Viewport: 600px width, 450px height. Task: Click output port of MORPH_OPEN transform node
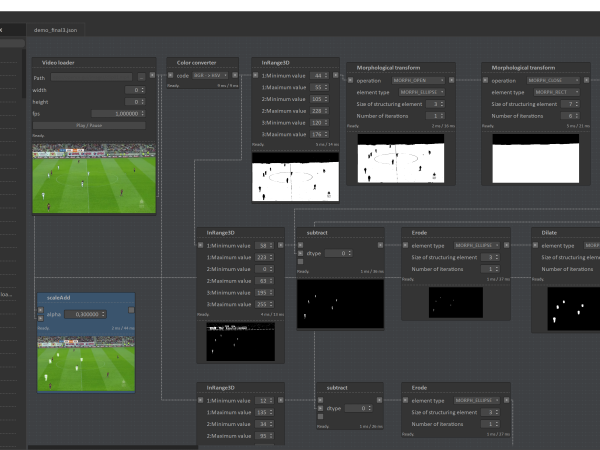coord(452,80)
